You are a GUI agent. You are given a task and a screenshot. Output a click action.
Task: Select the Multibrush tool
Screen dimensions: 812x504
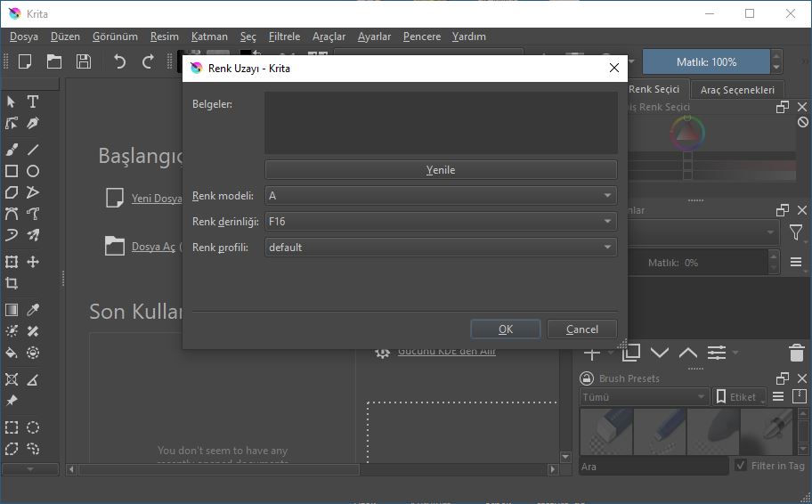tap(33, 235)
